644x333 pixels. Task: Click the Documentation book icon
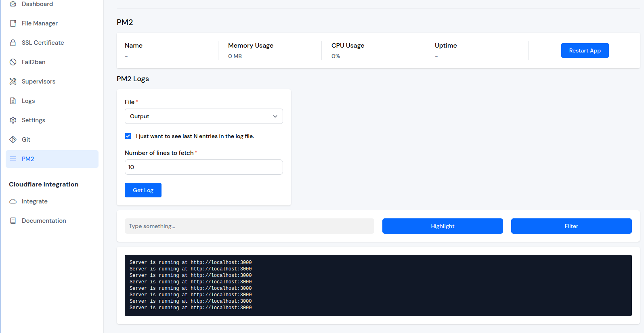[x=13, y=221]
